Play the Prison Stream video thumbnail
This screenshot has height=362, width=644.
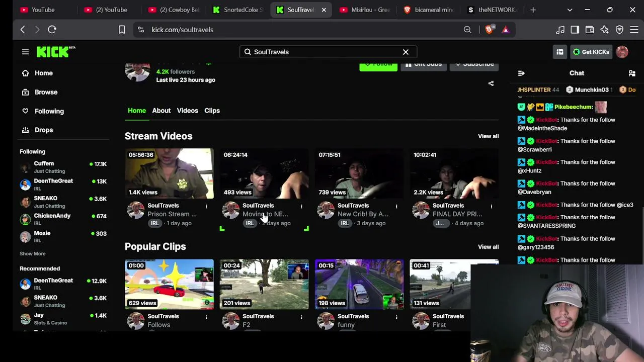(x=169, y=173)
